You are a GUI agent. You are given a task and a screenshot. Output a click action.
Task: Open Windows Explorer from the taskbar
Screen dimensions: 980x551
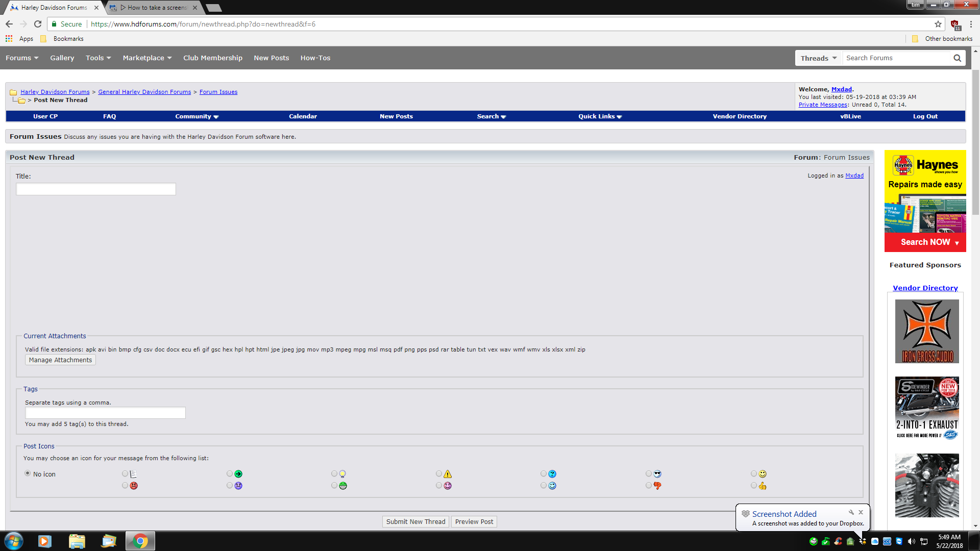click(77, 541)
